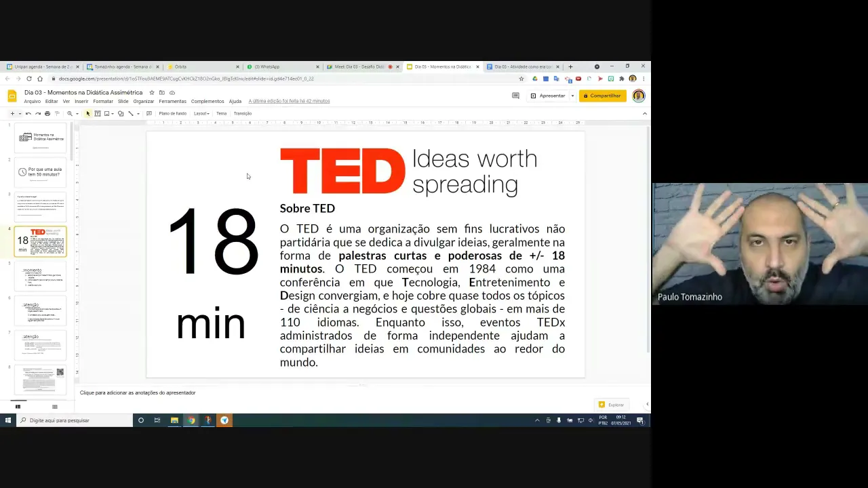
Task: Open the Chrome three-dot menu
Action: click(x=644, y=79)
